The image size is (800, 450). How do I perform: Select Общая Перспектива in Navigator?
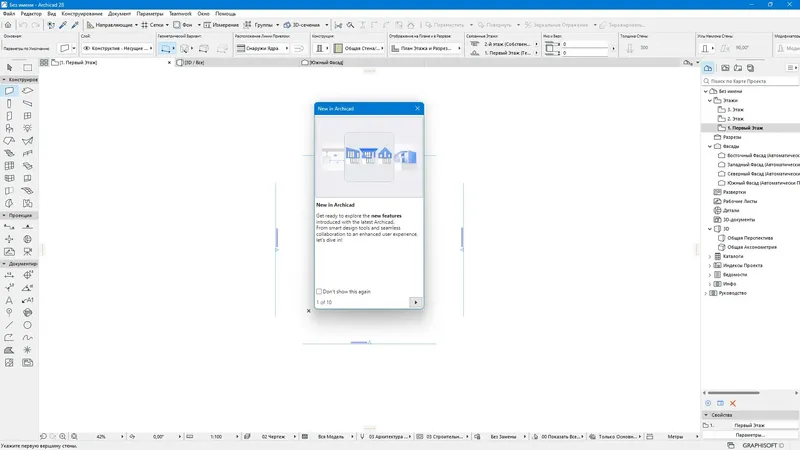click(749, 238)
